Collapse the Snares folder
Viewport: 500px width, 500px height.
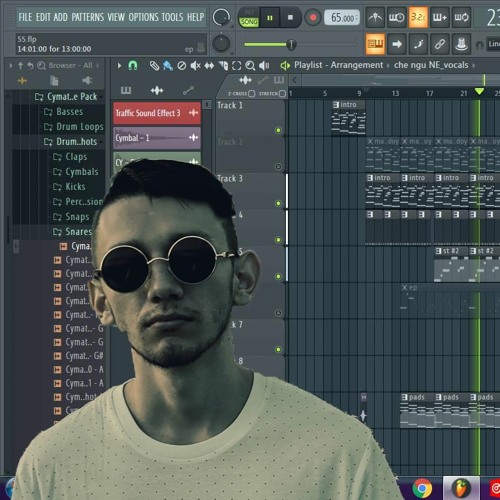point(72,231)
